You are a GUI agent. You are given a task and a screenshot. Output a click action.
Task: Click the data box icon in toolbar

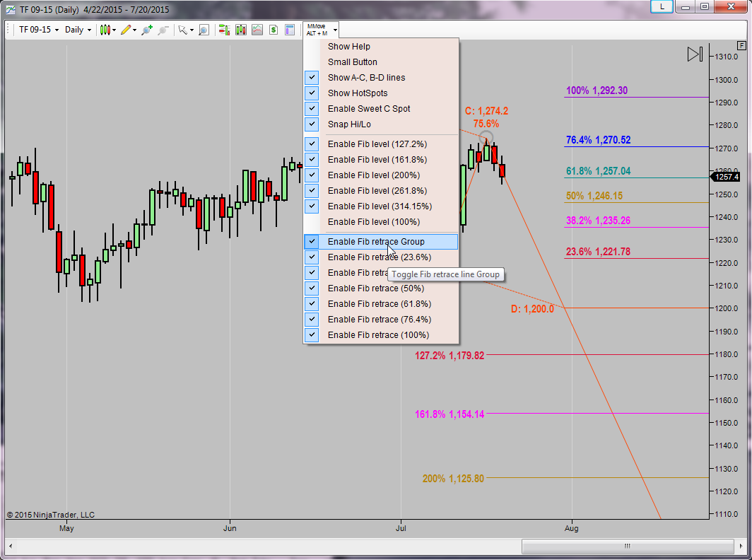point(241,30)
